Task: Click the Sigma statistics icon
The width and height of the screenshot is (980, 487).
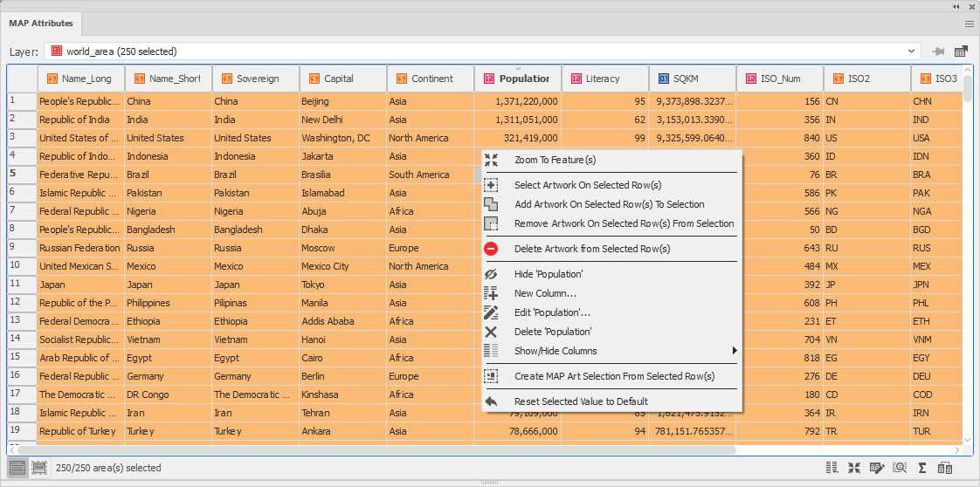Action: tap(921, 468)
